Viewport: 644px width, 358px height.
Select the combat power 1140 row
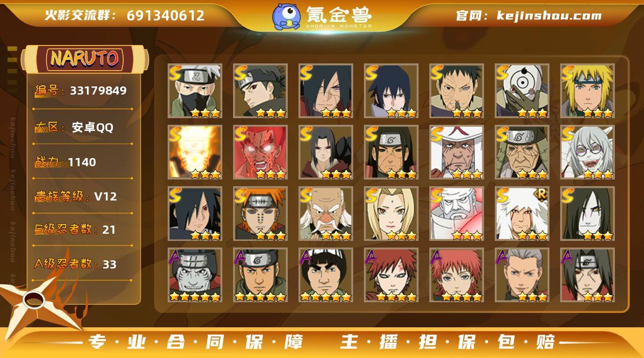point(83,162)
